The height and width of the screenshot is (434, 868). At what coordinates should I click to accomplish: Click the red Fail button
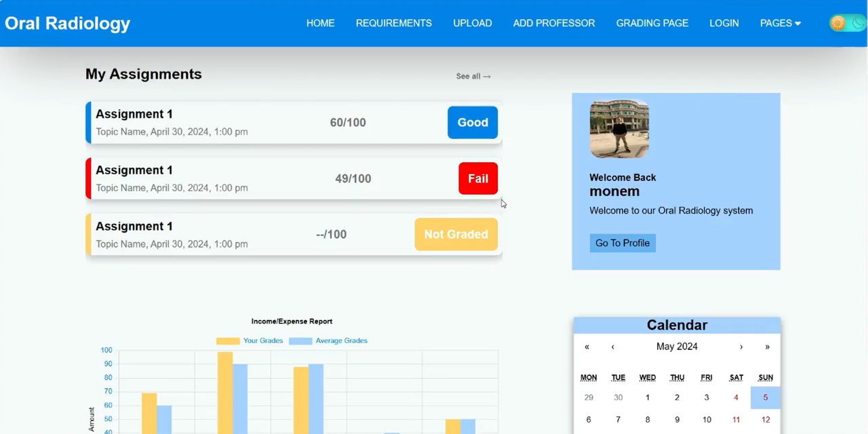tap(478, 178)
